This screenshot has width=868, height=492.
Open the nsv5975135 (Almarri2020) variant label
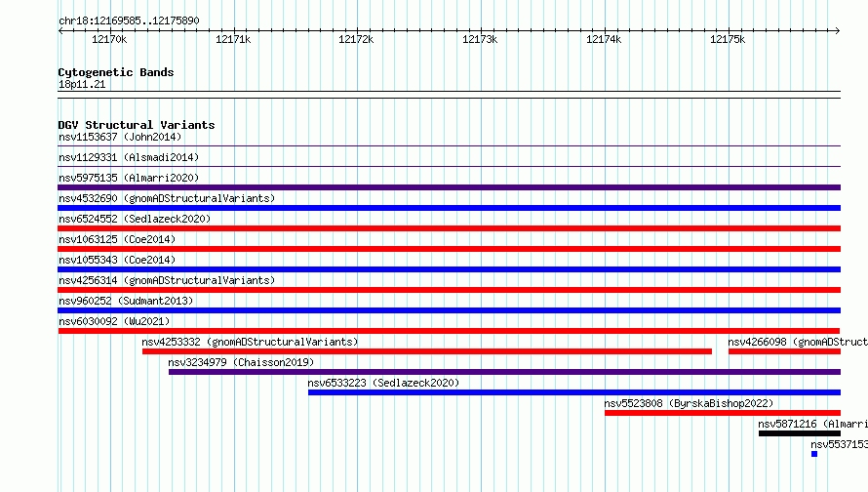click(129, 178)
